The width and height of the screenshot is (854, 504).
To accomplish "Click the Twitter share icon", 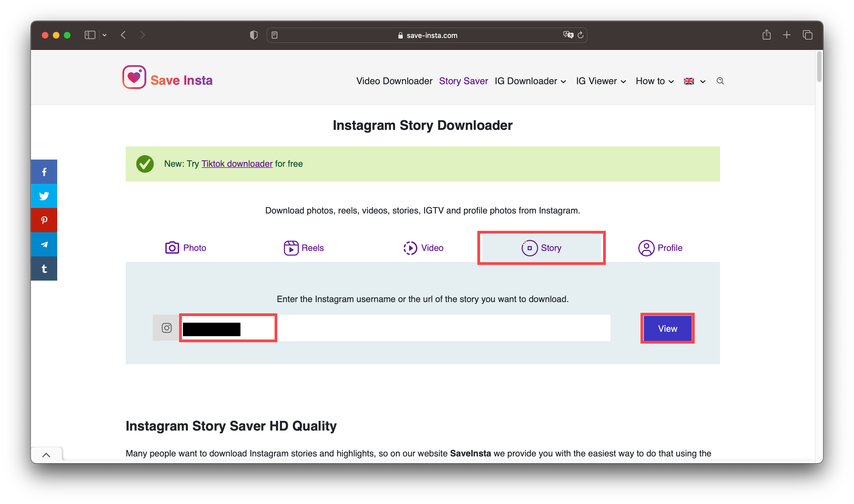I will (44, 196).
